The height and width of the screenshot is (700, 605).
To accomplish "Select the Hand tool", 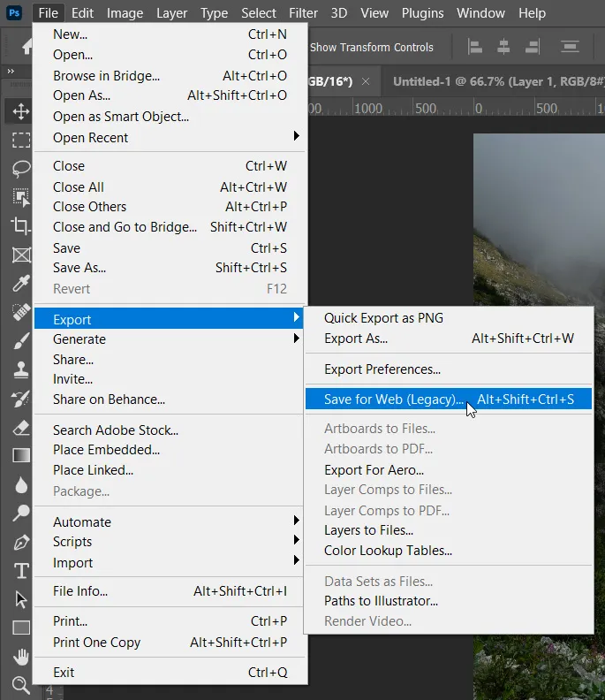I will click(x=21, y=656).
